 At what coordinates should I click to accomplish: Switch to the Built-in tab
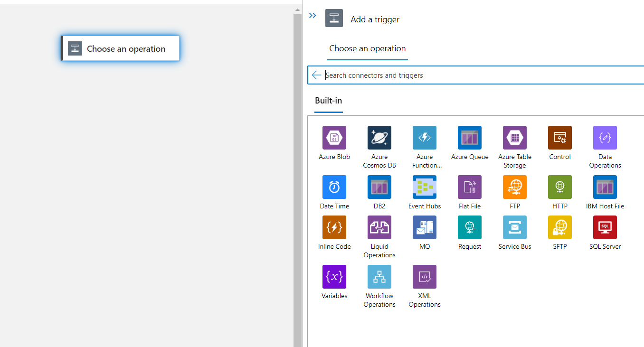329,101
